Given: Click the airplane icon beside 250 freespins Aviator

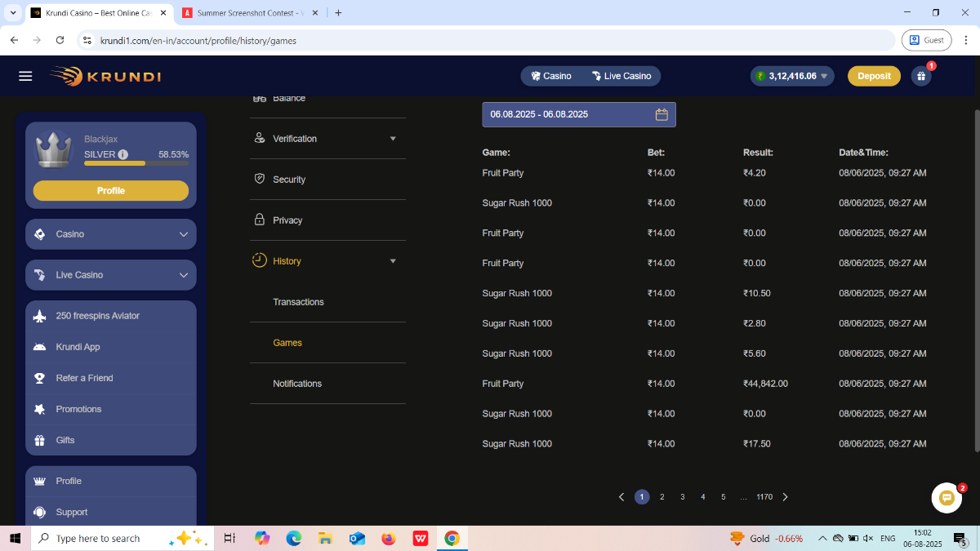Looking at the screenshot, I should pyautogui.click(x=39, y=316).
